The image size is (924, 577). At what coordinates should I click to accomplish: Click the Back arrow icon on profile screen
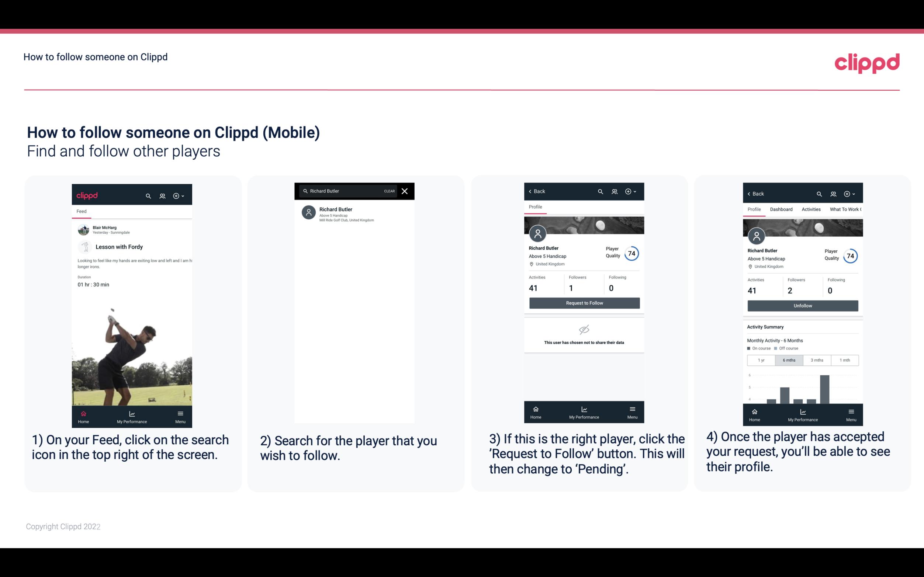click(x=531, y=191)
